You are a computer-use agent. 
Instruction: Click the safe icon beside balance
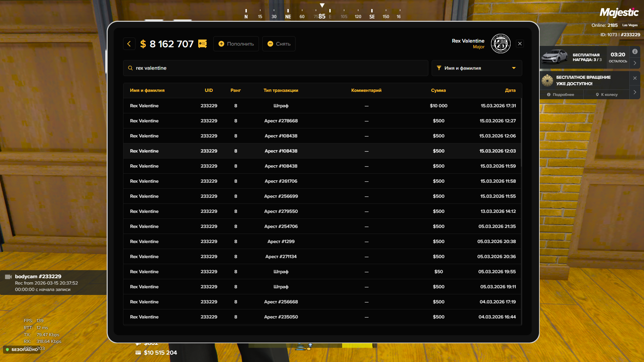pos(203,44)
